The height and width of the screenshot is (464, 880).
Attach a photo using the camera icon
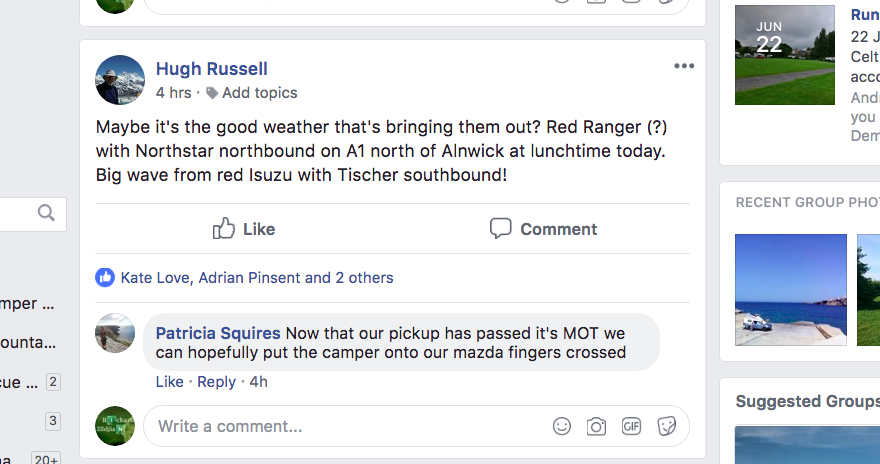596,426
